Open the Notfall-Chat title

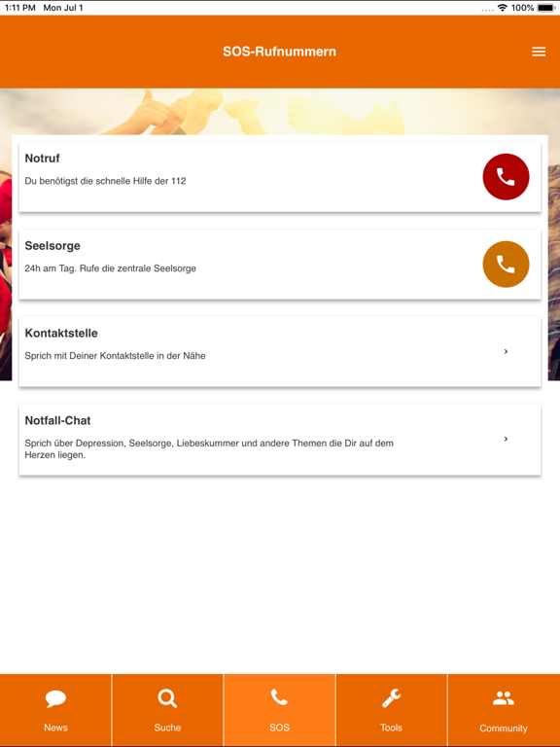click(57, 420)
